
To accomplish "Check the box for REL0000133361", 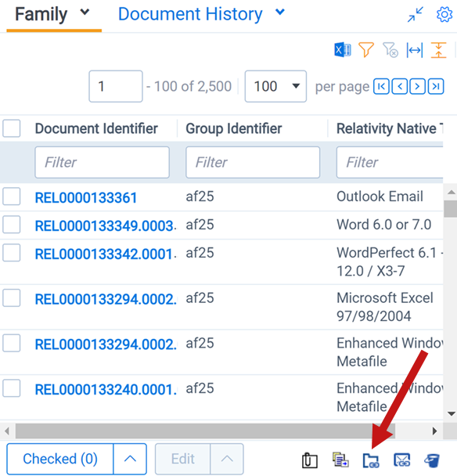I will 12,196.
